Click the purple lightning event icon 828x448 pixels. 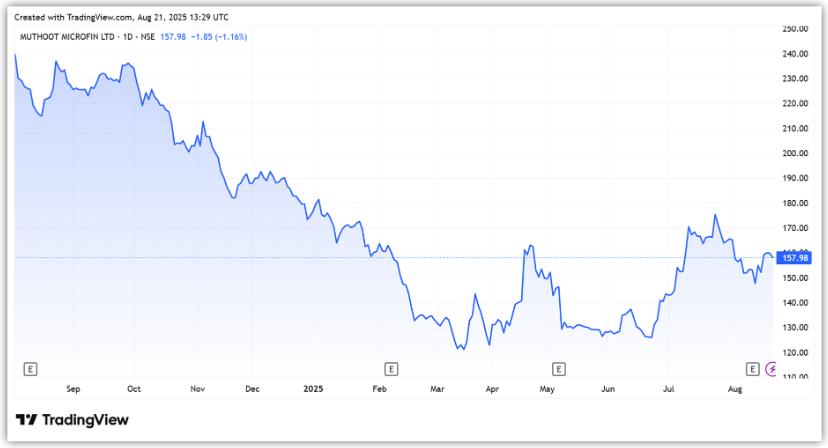coord(771,369)
